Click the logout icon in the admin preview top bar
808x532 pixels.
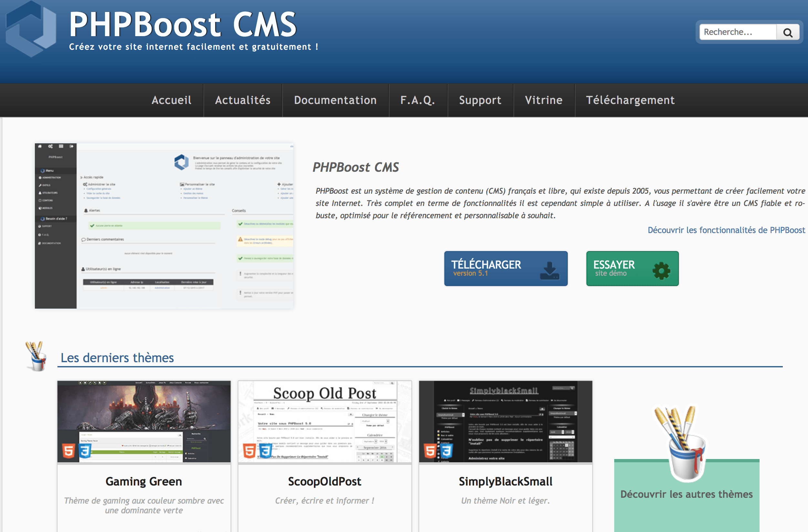tap(72, 147)
